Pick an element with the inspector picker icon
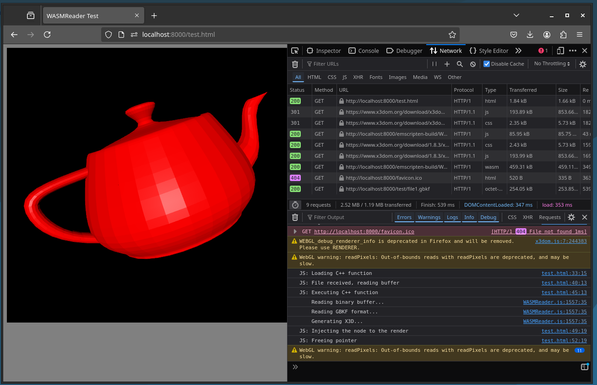This screenshot has height=385, width=597. point(295,51)
